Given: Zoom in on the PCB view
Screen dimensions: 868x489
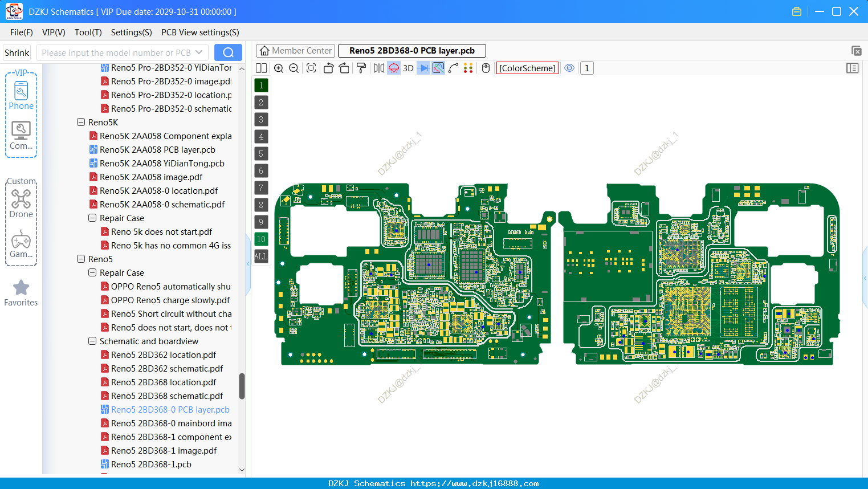Looking at the screenshot, I should 279,68.
